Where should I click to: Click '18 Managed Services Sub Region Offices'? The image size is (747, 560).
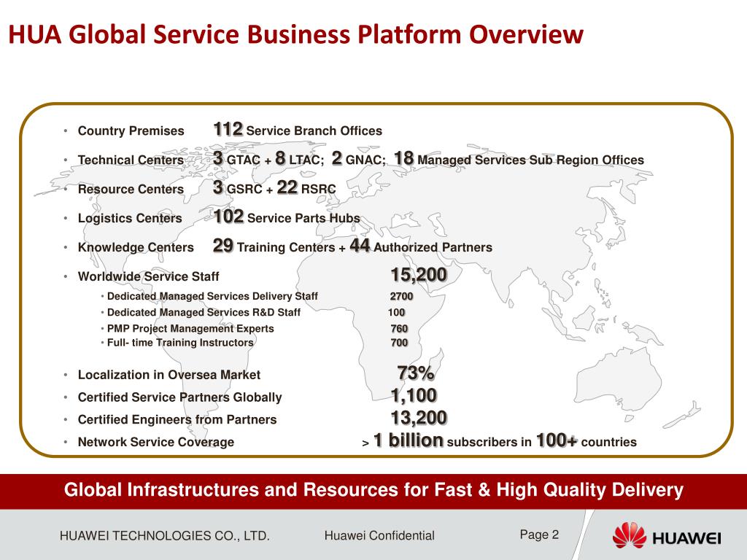pyautogui.click(x=519, y=158)
